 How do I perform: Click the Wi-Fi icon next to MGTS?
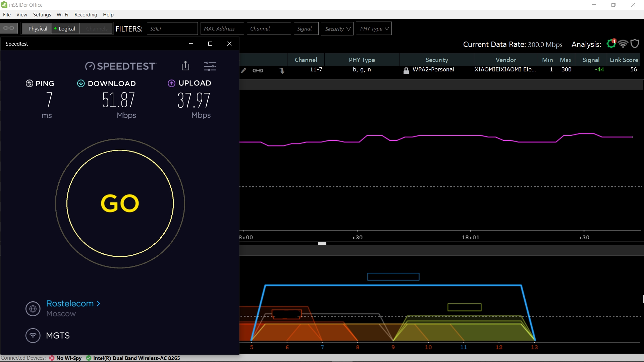tap(33, 335)
